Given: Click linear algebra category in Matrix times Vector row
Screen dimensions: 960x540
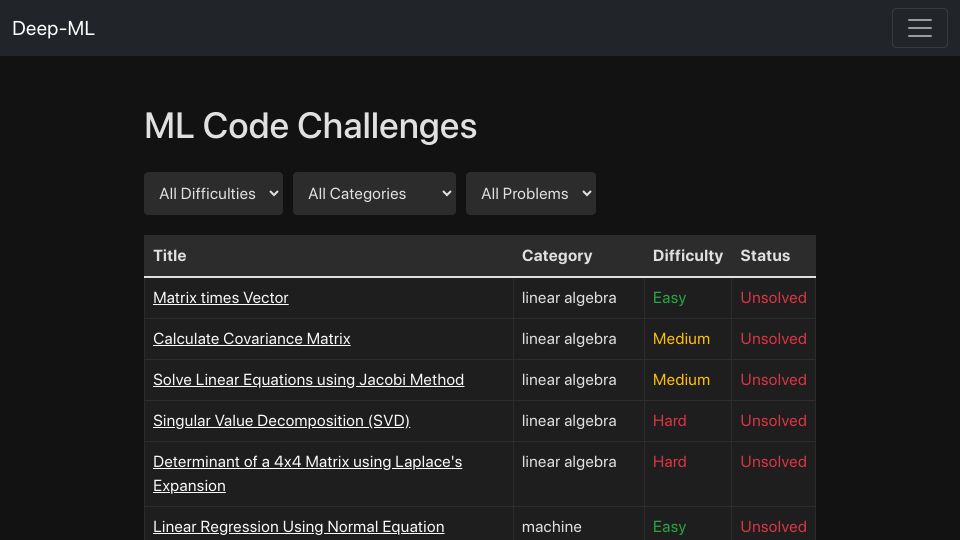Looking at the screenshot, I should tap(569, 298).
